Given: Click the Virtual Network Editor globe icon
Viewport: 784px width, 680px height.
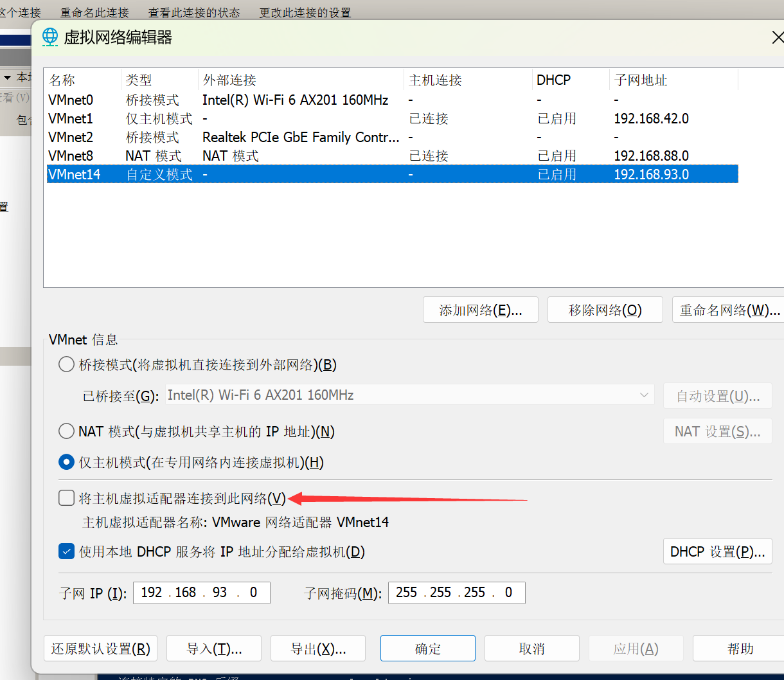Looking at the screenshot, I should click(50, 37).
